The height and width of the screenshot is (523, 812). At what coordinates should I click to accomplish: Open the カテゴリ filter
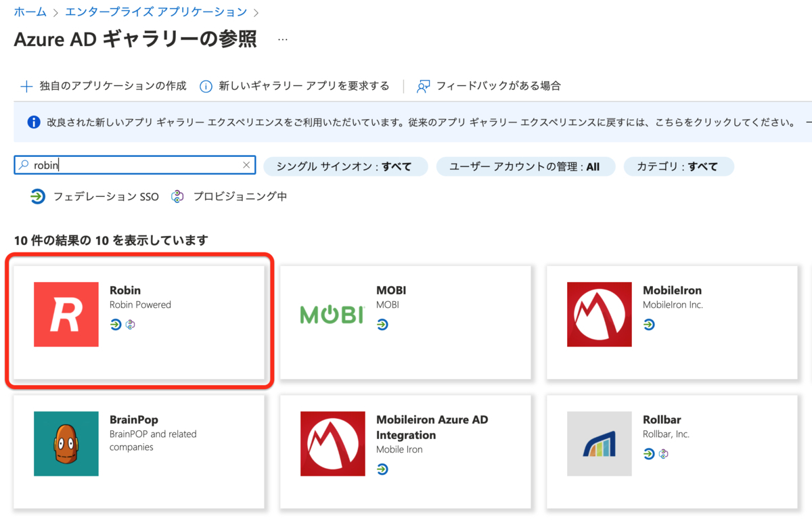[678, 166]
